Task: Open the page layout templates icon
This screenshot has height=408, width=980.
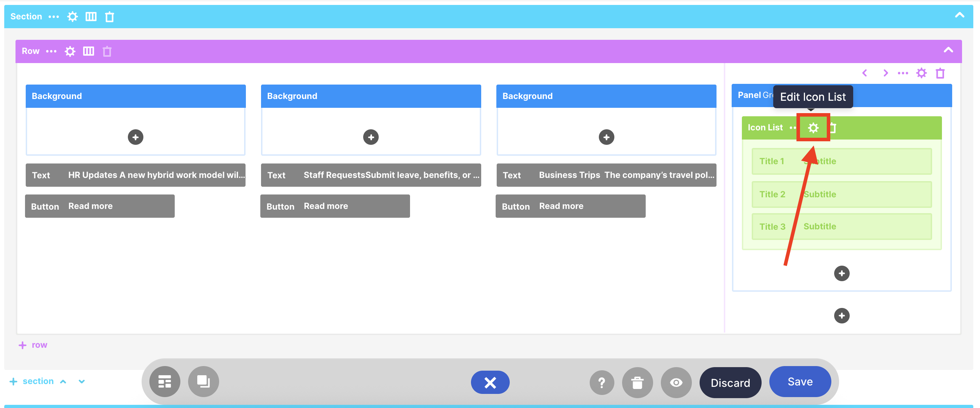Action: (165, 382)
